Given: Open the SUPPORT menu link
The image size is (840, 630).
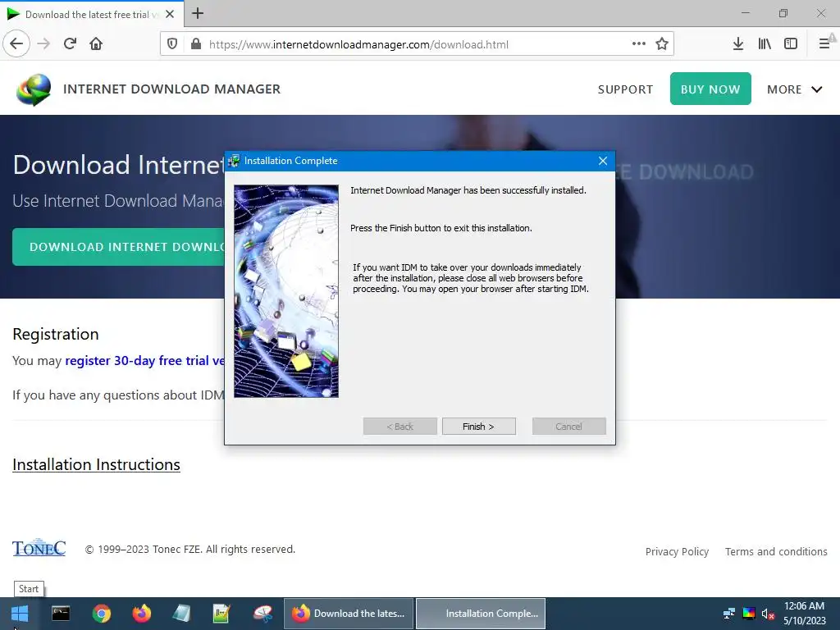Looking at the screenshot, I should tap(625, 89).
